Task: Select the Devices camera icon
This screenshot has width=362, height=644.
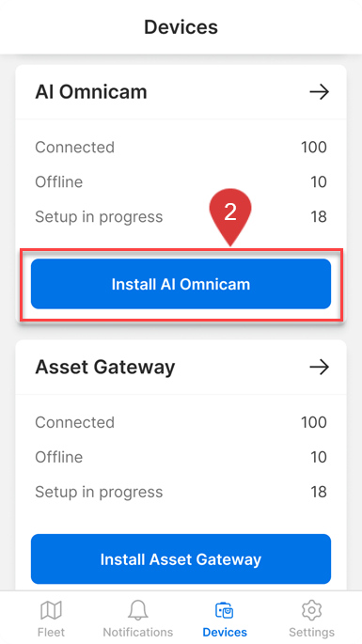Action: pyautogui.click(x=225, y=610)
